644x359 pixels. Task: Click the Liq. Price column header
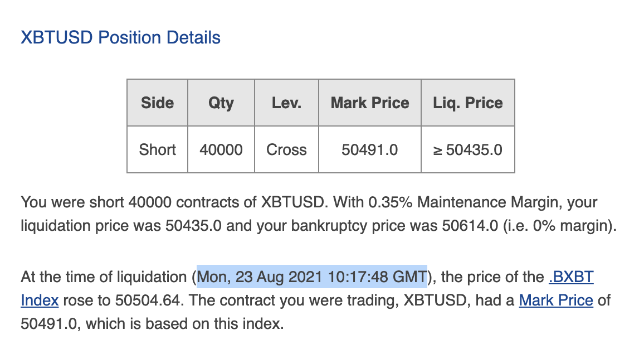468,103
